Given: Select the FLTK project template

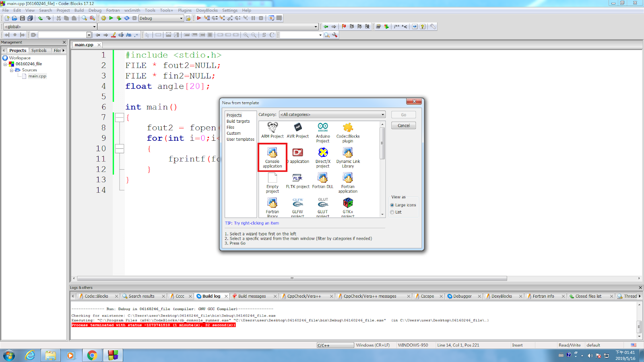Looking at the screenshot, I should (x=298, y=181).
